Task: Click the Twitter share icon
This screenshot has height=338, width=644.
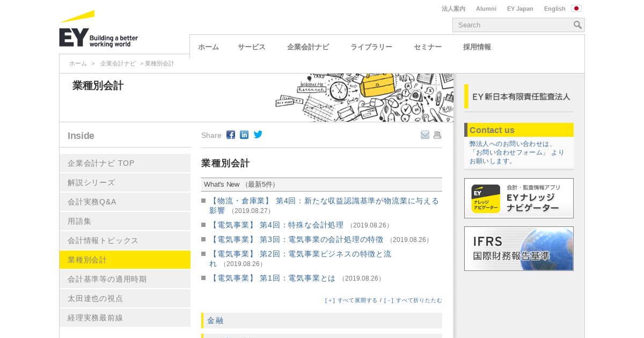Action: (x=258, y=135)
